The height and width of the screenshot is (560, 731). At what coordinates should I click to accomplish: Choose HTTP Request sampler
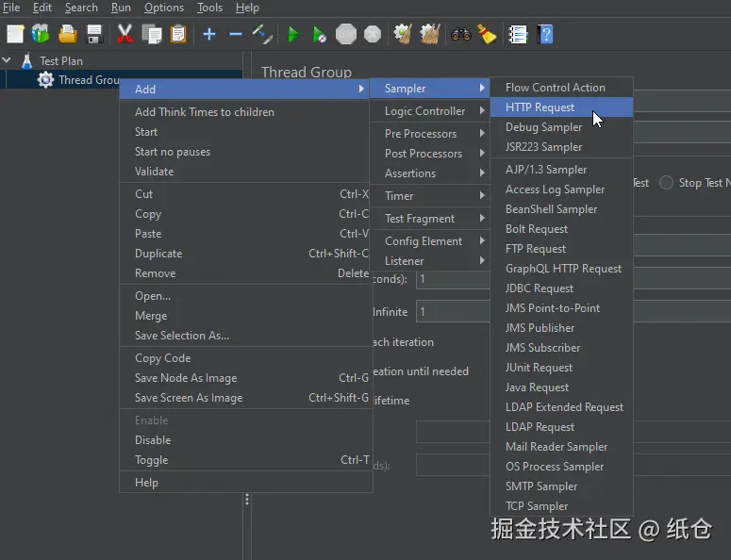(562, 107)
